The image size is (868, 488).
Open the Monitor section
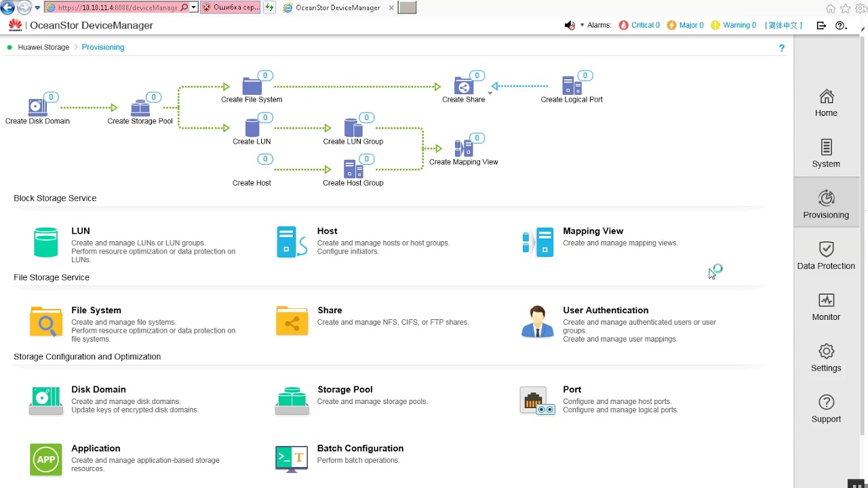pyautogui.click(x=826, y=306)
